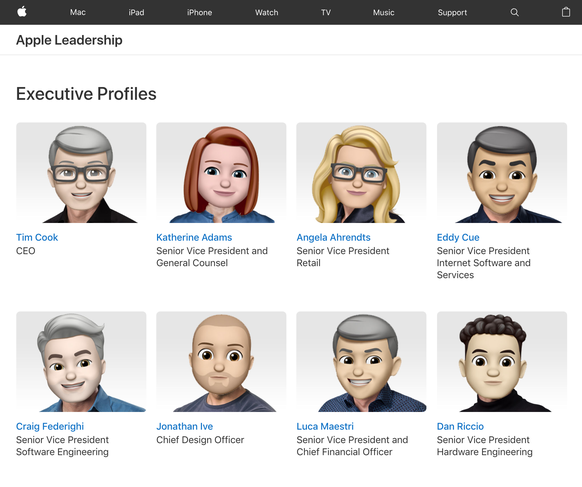Go to Support in top navigation
This screenshot has height=487, width=582.
(452, 12)
